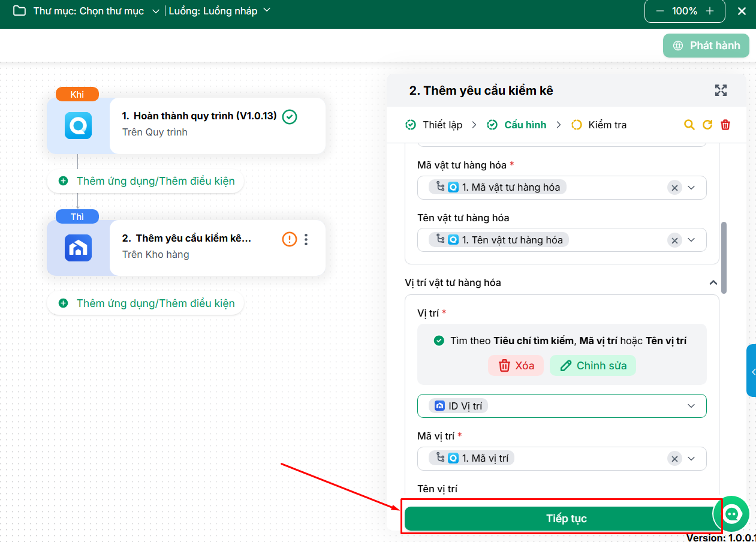Clear the Mã vị trí field
756x542 pixels.
[x=674, y=459]
